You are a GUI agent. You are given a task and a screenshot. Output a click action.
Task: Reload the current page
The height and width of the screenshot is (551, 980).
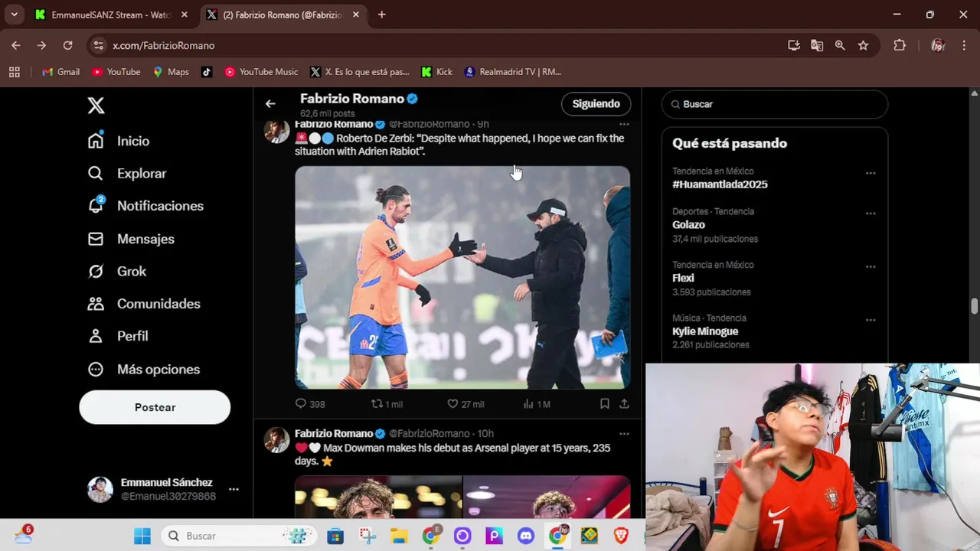point(67,45)
